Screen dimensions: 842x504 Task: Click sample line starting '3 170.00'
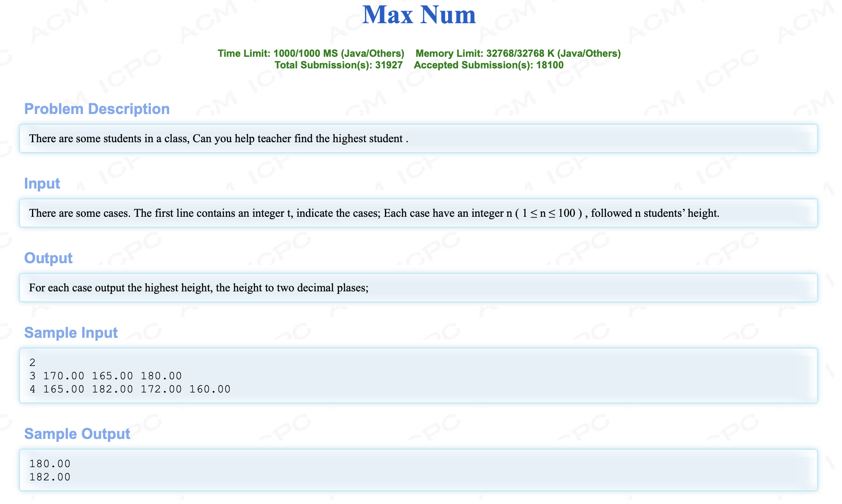pyautogui.click(x=106, y=376)
